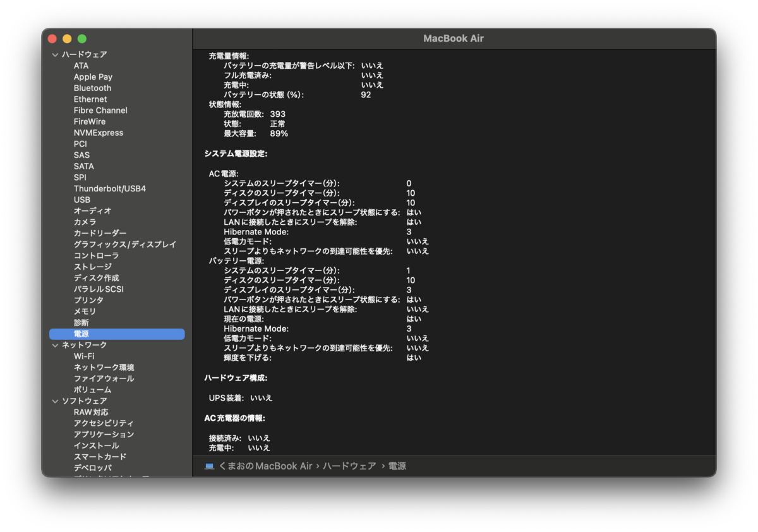This screenshot has height=532, width=758.
Task: View インストール software information
Action: click(x=95, y=445)
